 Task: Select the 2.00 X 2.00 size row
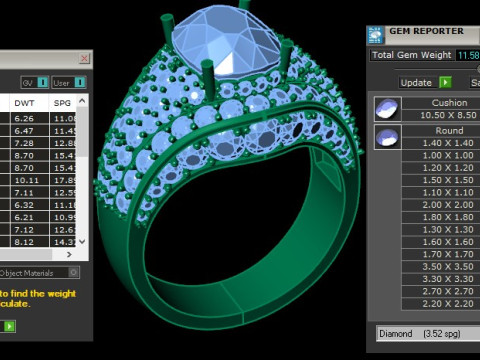coord(441,205)
